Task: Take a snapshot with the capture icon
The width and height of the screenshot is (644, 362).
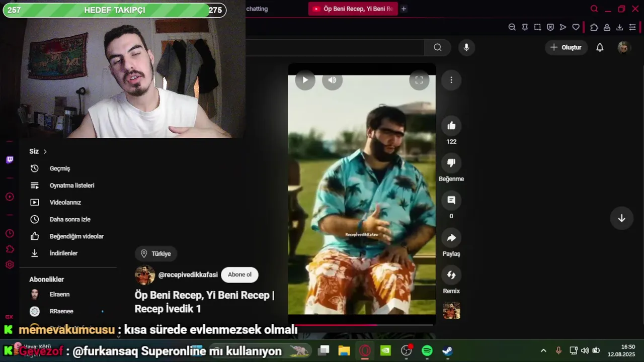Action: [x=537, y=27]
